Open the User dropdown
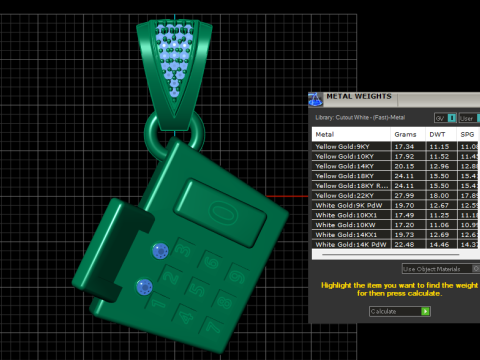480x360 pixels. [x=469, y=118]
